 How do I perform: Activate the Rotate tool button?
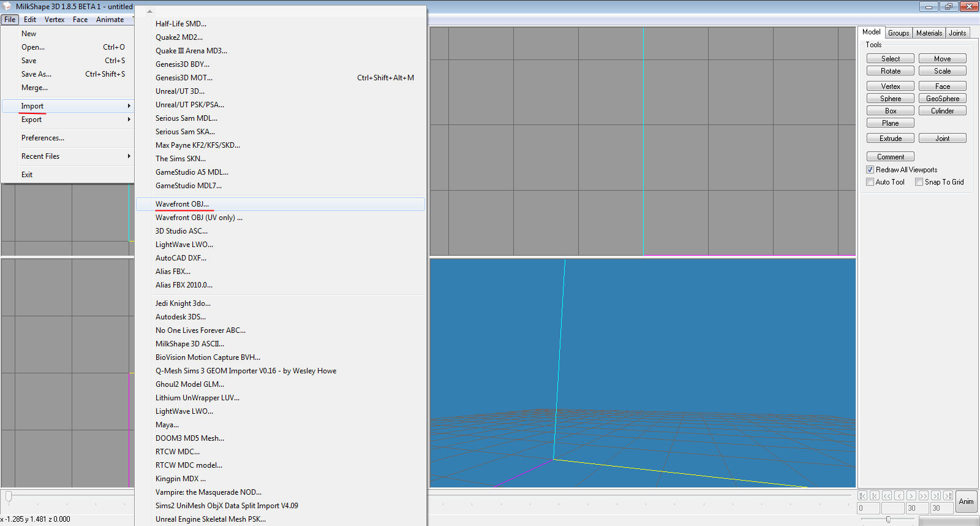pyautogui.click(x=891, y=71)
